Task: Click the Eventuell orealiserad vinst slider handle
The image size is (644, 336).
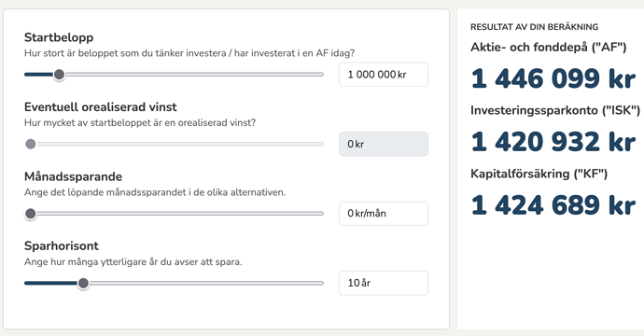Action: click(31, 144)
